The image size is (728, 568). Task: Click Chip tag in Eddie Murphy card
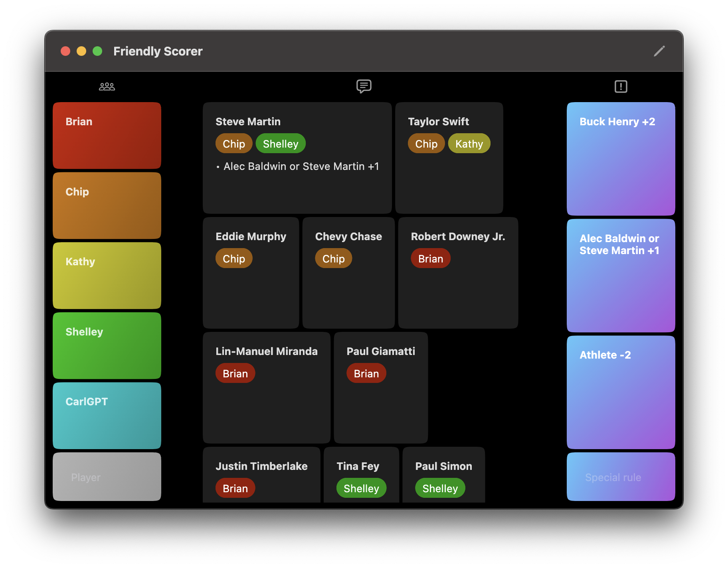pyautogui.click(x=234, y=258)
